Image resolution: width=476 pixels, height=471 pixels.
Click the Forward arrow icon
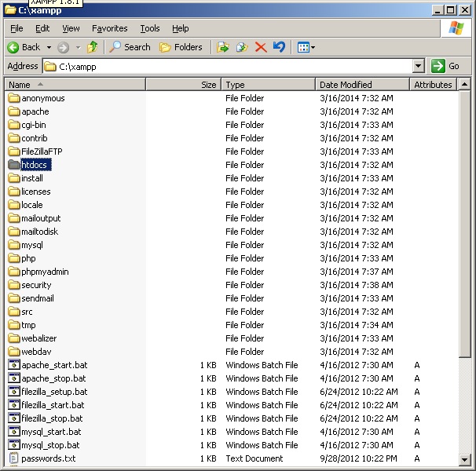[x=63, y=47]
